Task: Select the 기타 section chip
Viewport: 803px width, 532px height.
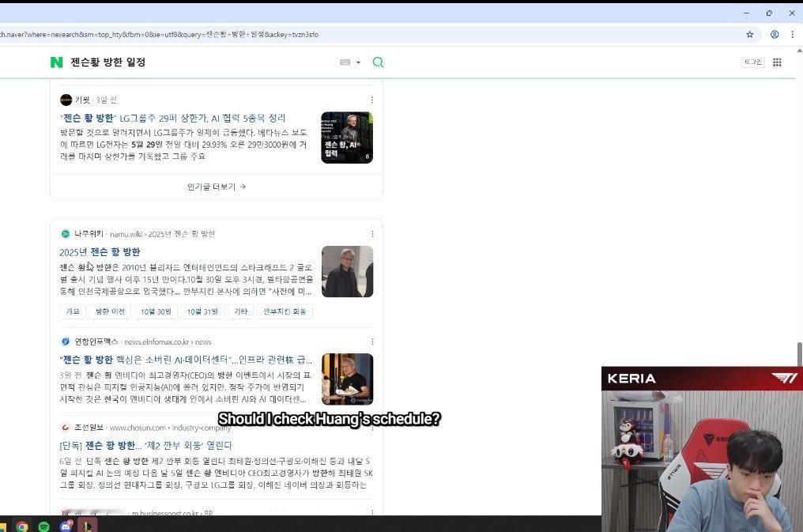Action: pos(240,311)
